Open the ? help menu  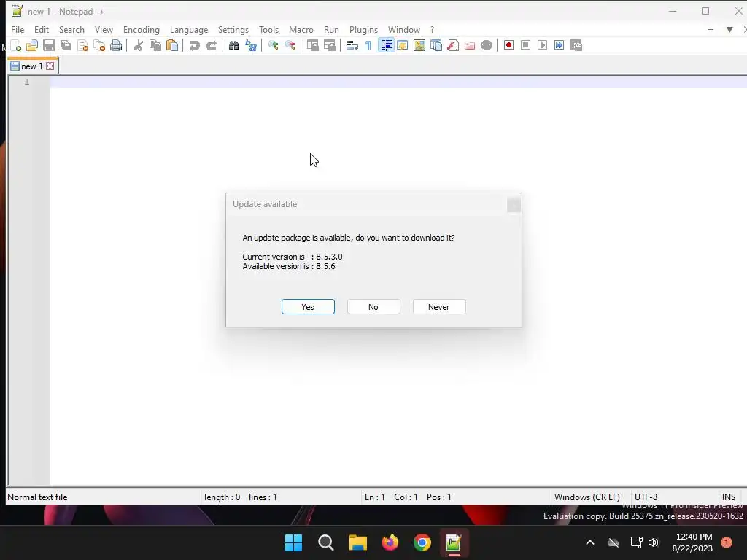[x=432, y=29]
